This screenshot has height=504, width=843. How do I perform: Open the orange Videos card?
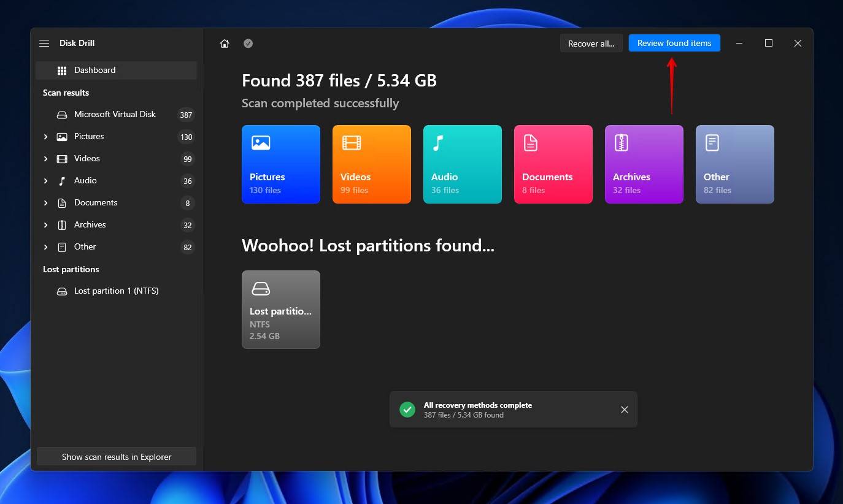[x=372, y=164]
